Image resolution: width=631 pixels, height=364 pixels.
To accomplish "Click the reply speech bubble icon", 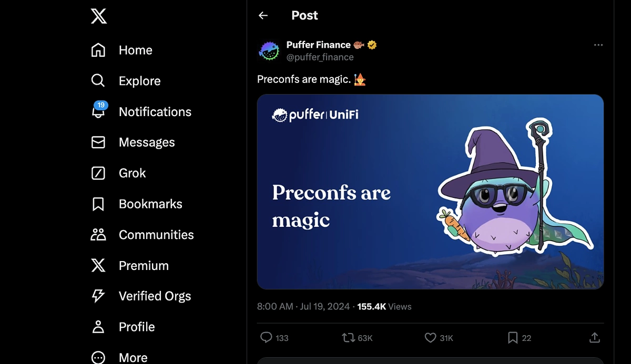I will tap(267, 337).
